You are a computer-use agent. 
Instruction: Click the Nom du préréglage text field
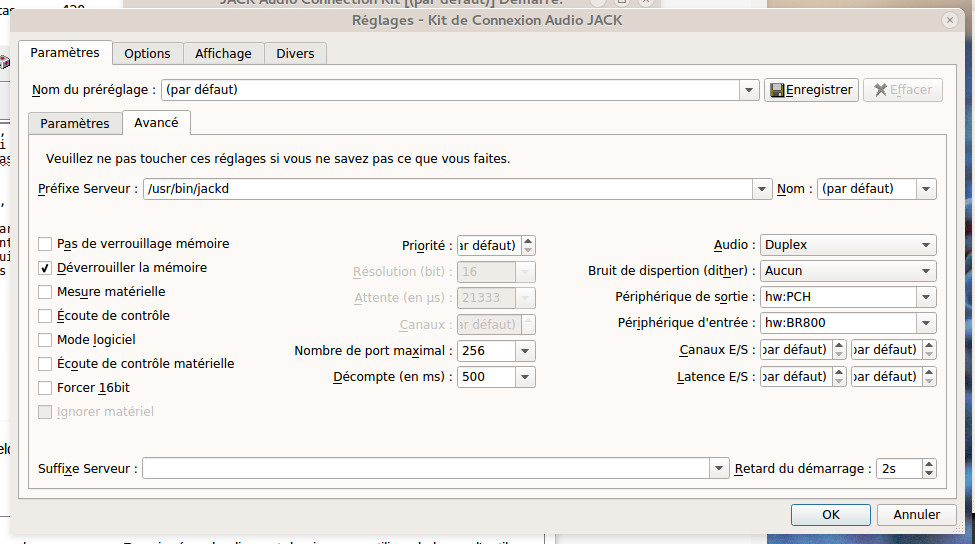(450, 90)
